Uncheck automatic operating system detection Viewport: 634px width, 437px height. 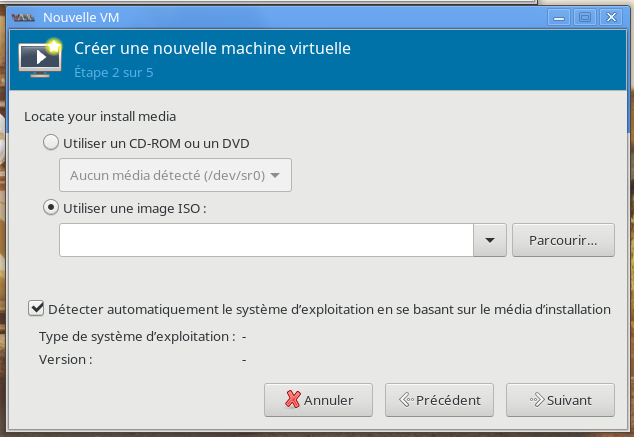[36, 308]
